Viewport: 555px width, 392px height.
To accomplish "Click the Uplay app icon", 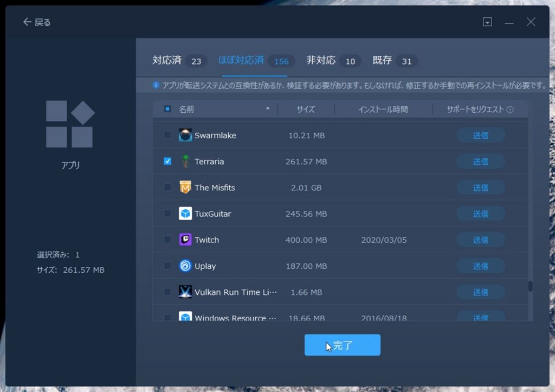I will 185,266.
